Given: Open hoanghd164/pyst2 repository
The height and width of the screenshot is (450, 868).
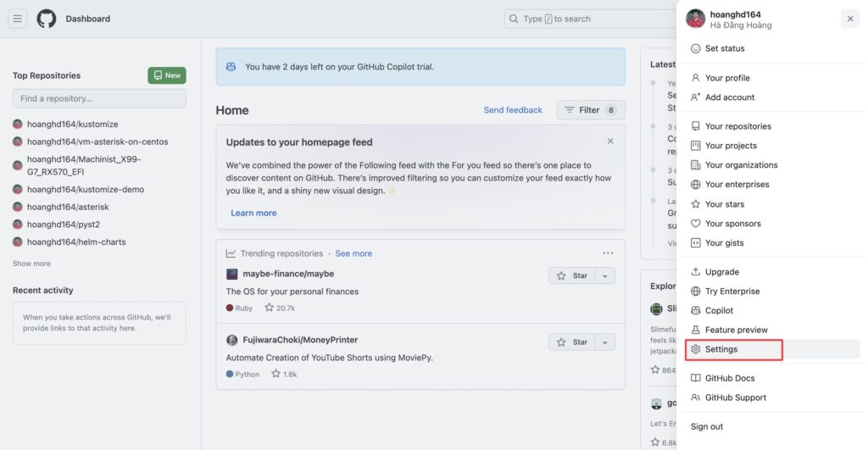Looking at the screenshot, I should pos(63,225).
